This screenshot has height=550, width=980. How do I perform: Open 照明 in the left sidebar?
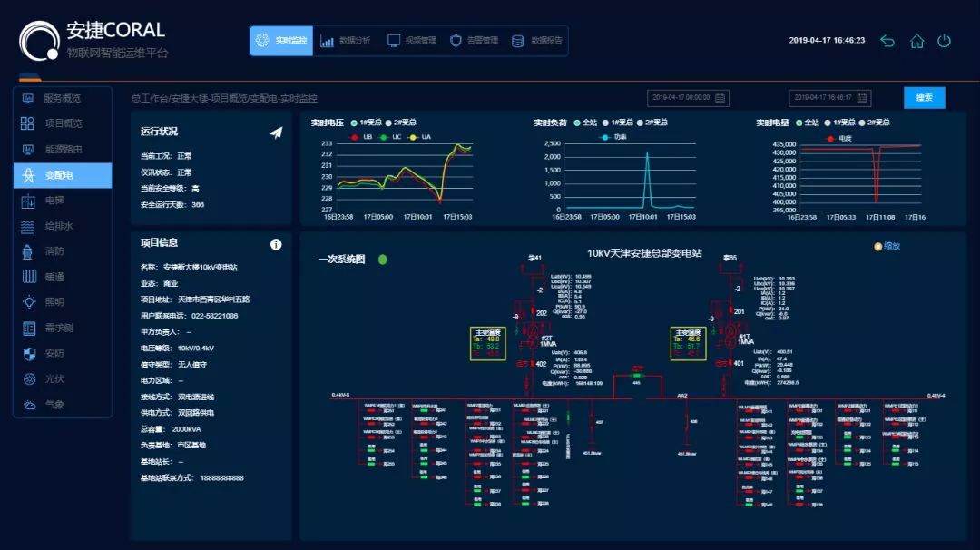(54, 301)
